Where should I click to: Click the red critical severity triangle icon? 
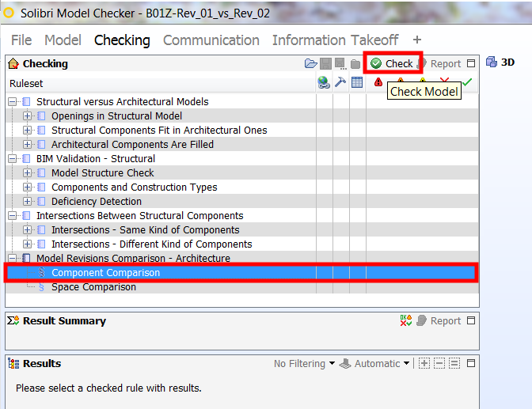pos(378,82)
